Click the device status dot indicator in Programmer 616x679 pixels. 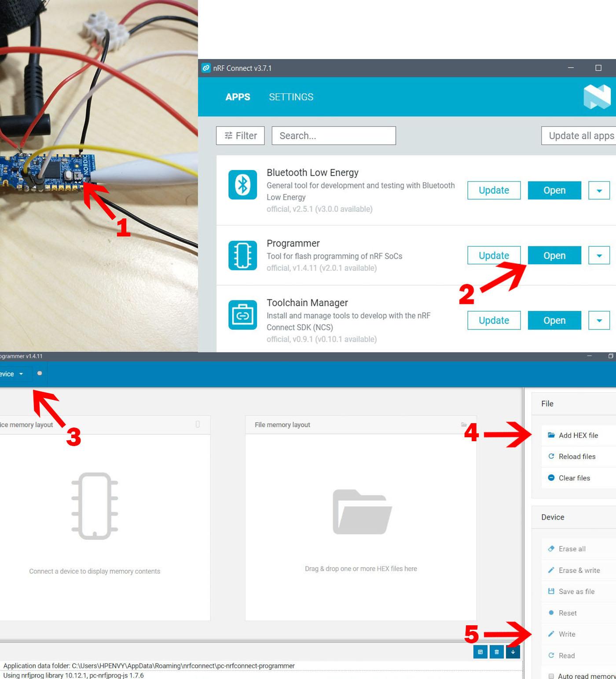point(40,373)
